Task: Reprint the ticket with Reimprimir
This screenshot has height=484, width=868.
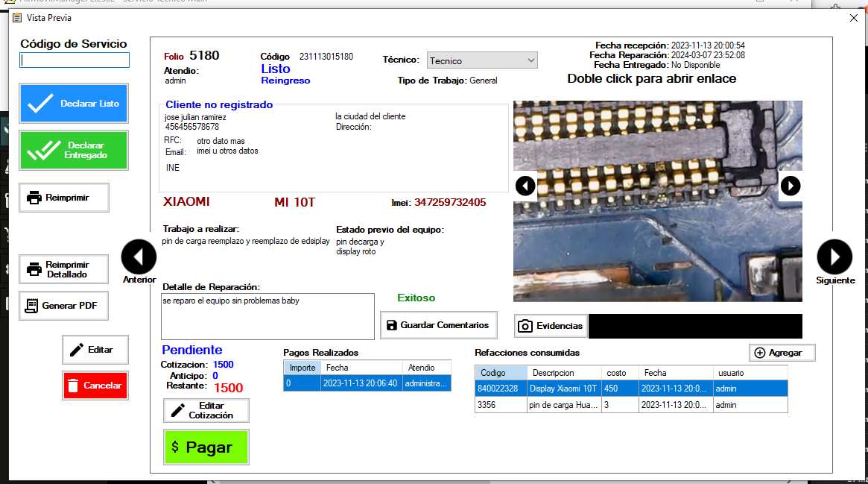Action: point(63,198)
